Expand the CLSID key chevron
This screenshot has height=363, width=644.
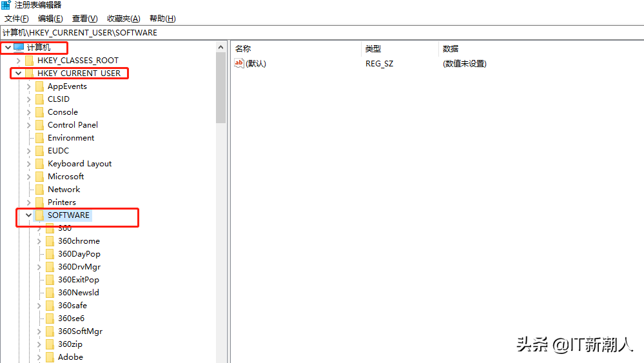(29, 99)
